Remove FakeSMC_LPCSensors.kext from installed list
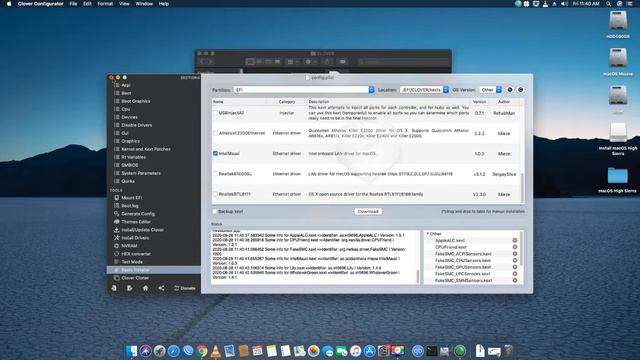This screenshot has height=360, width=640. tap(515, 274)
